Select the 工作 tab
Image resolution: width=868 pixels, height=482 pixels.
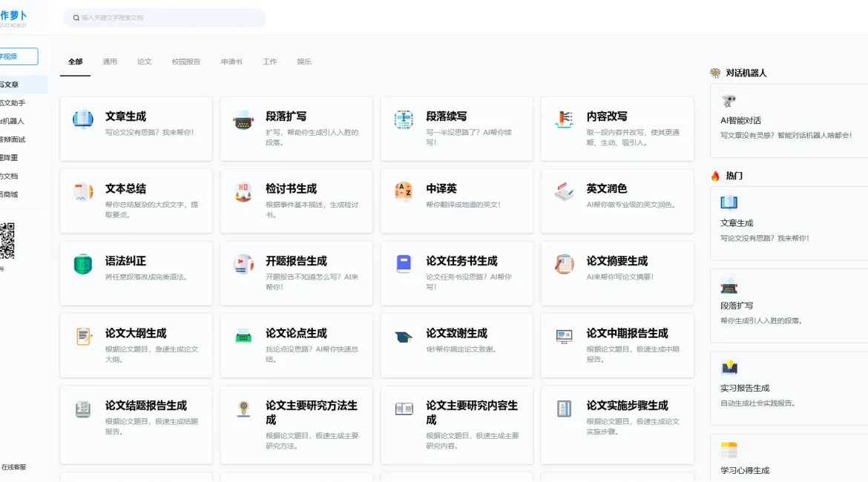tap(269, 62)
